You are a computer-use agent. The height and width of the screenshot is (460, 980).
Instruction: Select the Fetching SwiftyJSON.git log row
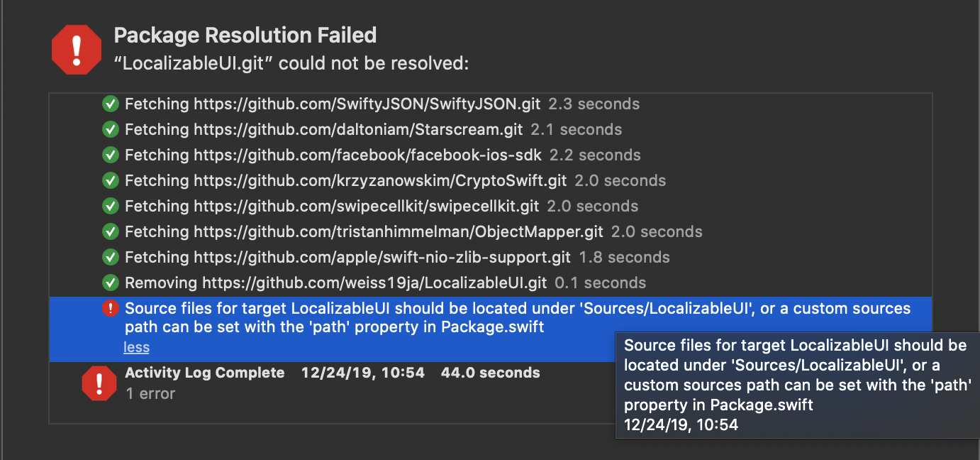pyautogui.click(x=333, y=104)
